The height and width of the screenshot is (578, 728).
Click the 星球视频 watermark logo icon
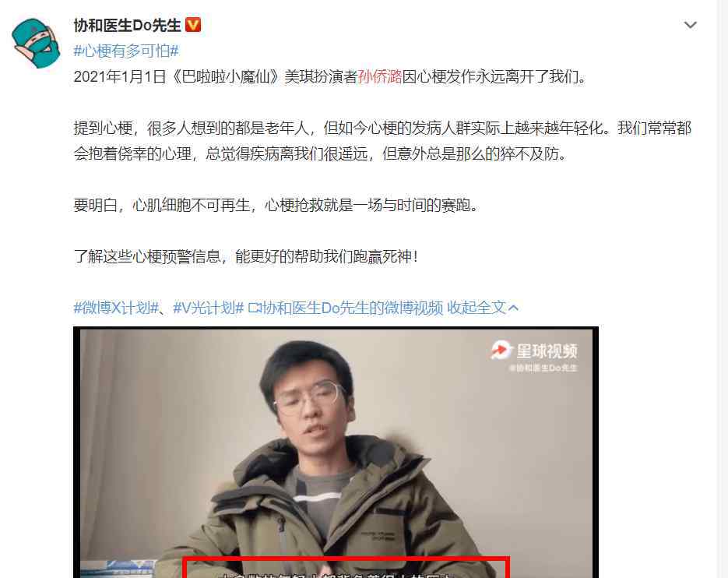tap(501, 351)
